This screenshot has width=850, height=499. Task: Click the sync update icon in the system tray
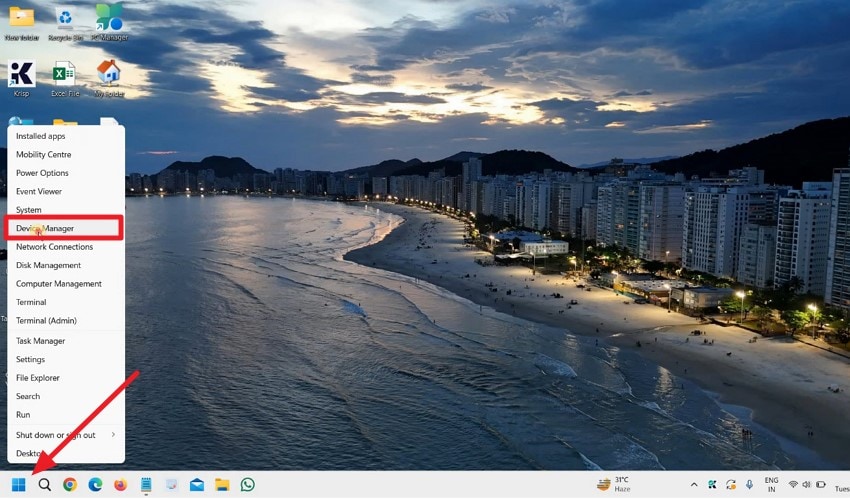tap(731, 484)
